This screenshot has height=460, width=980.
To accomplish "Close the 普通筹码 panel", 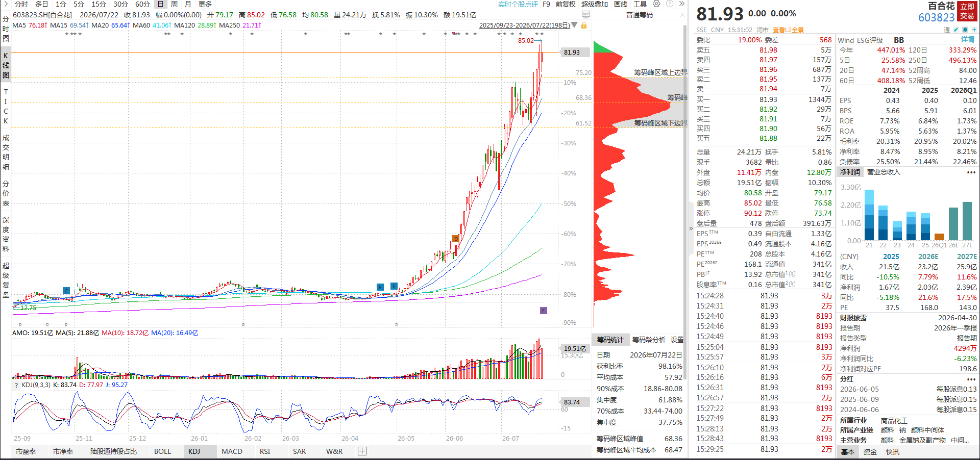I will click(682, 15).
